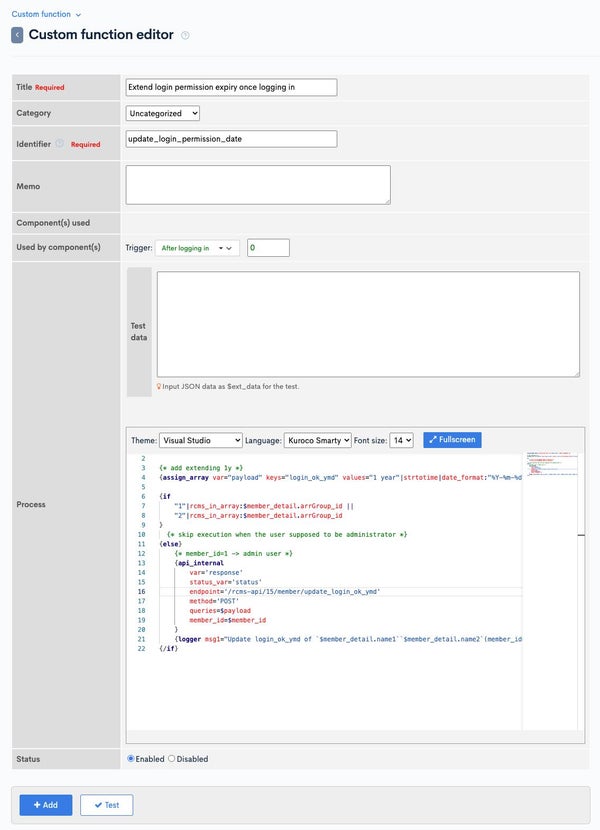Click the {logger msg1 code line
The image size is (600, 830).
point(348,639)
